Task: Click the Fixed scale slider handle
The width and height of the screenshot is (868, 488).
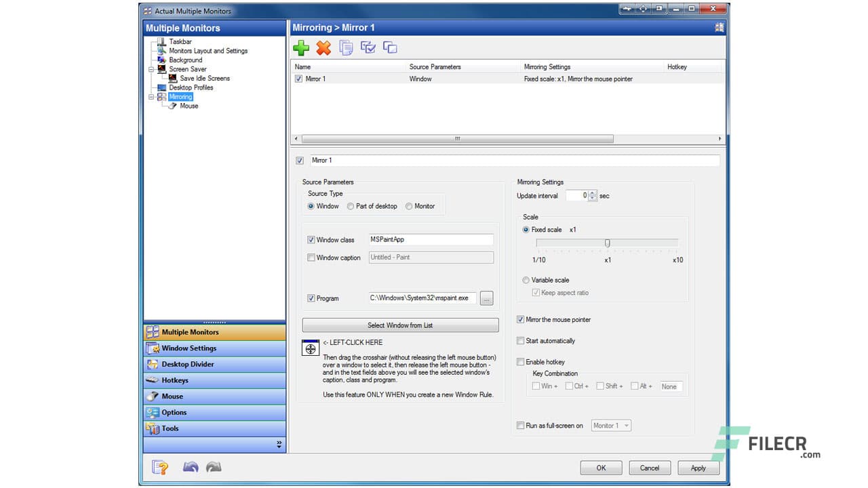Action: click(608, 243)
